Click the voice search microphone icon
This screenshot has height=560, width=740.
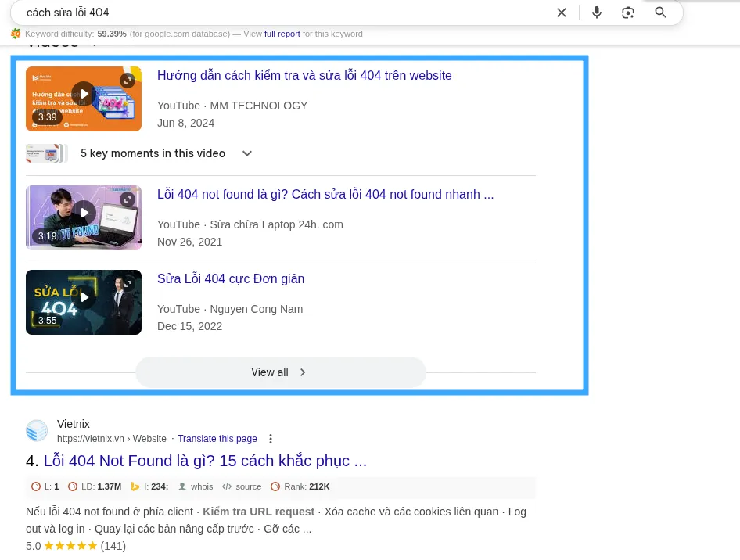click(x=596, y=12)
